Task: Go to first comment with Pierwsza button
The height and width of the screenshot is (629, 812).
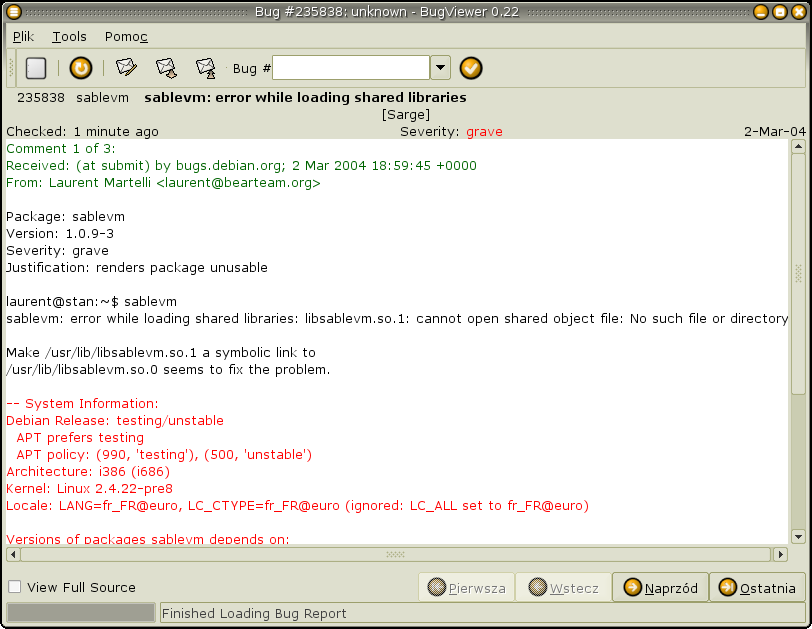Action: click(x=467, y=588)
